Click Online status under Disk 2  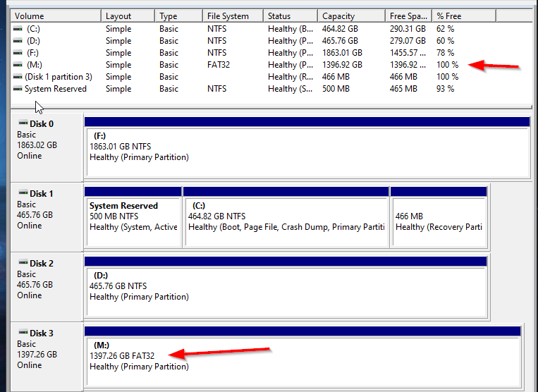30,295
